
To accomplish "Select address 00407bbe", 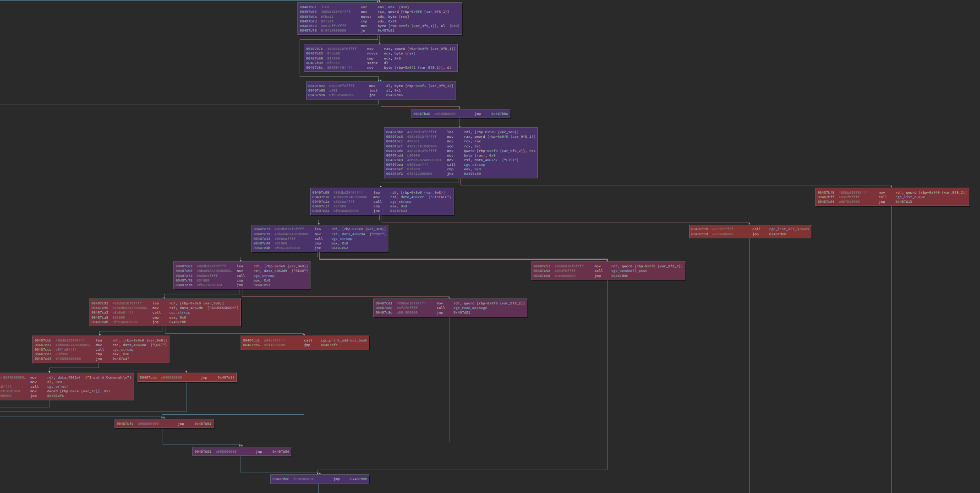I will click(x=394, y=132).
